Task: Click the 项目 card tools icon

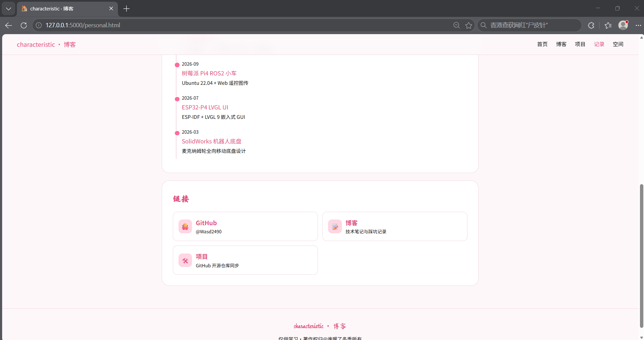Action: pos(185,260)
